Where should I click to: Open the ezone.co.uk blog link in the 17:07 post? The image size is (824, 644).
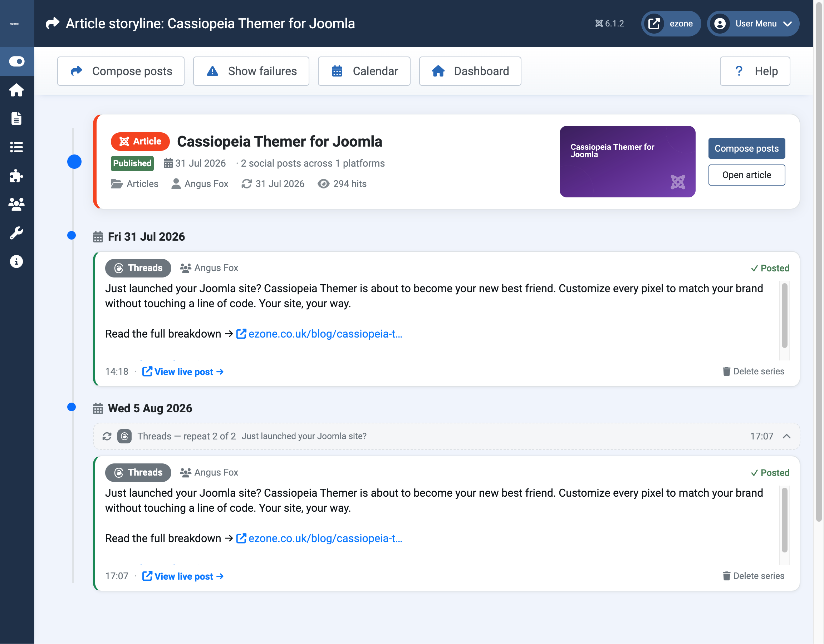click(x=319, y=539)
